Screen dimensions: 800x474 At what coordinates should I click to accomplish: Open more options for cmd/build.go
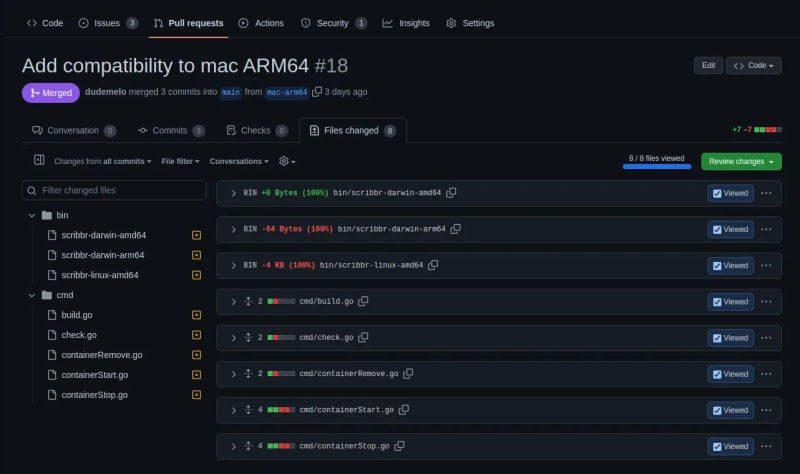click(766, 302)
